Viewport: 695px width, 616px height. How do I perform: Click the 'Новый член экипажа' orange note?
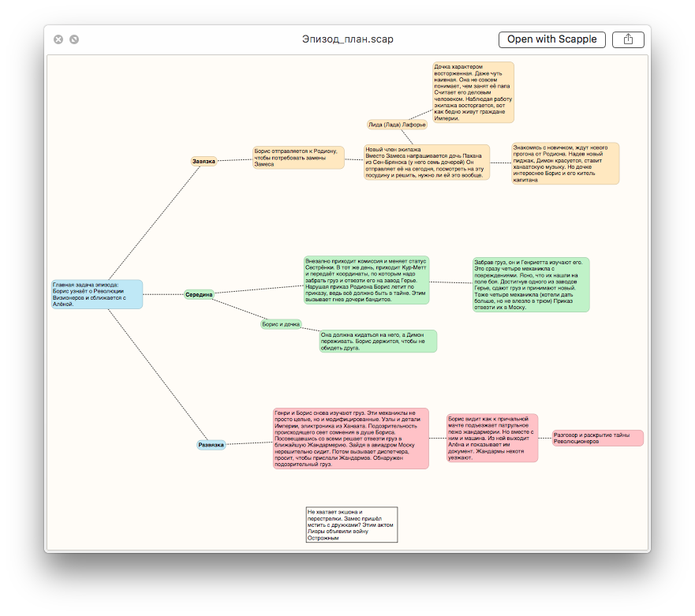427,162
